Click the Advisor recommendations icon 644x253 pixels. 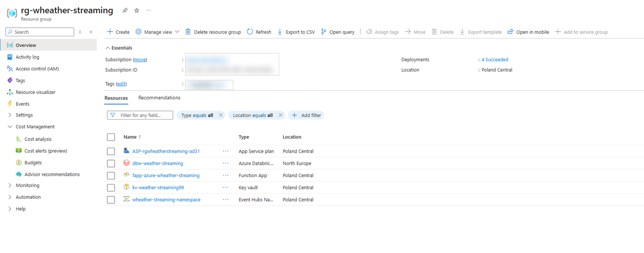[19, 174]
